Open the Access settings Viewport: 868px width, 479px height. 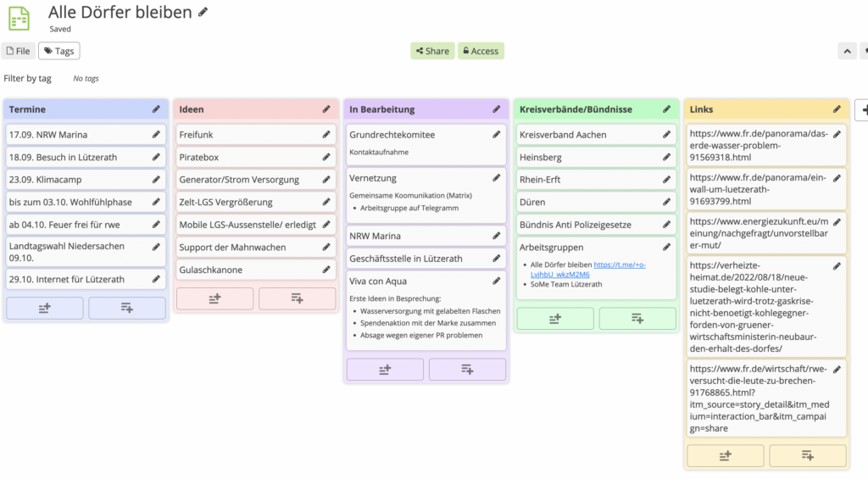(481, 51)
